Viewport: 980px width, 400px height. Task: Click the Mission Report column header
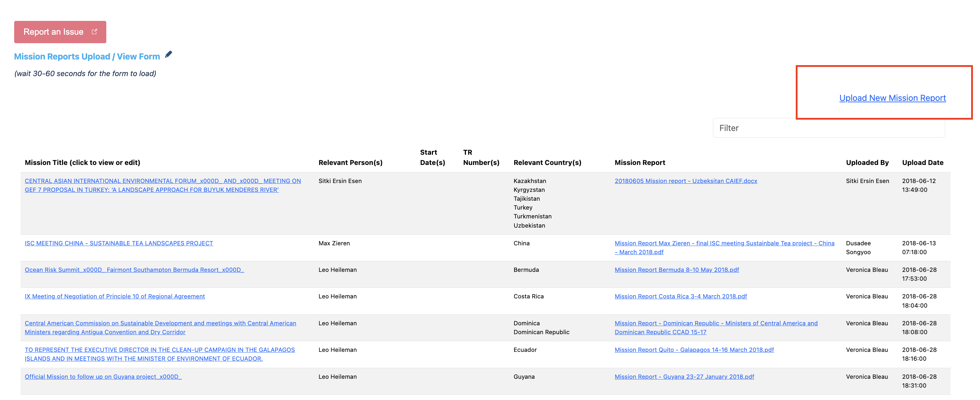(640, 163)
